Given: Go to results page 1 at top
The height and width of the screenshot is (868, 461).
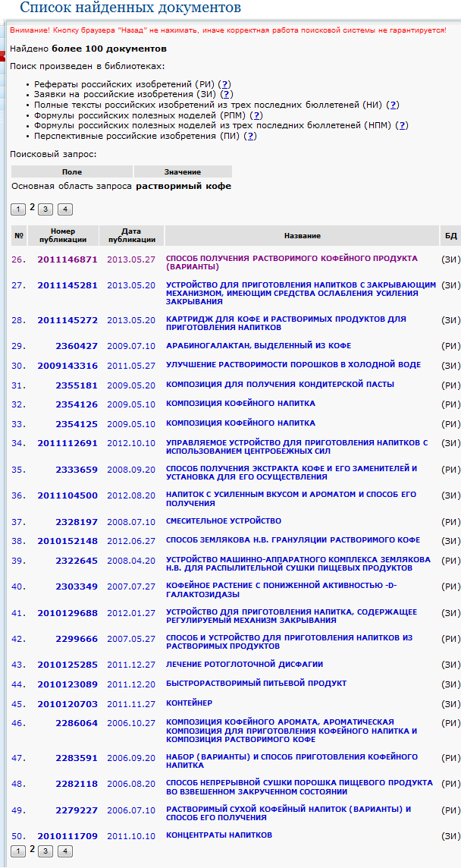Looking at the screenshot, I should pos(18,209).
